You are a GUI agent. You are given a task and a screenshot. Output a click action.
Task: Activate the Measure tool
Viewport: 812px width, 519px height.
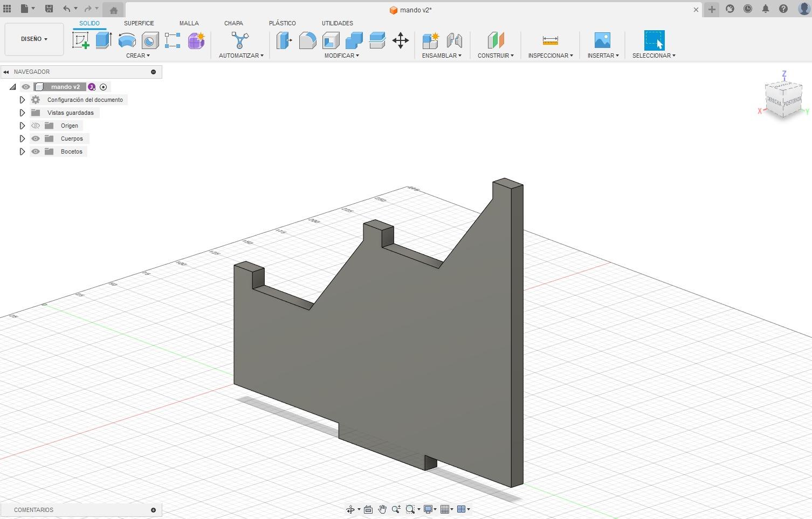pos(550,40)
